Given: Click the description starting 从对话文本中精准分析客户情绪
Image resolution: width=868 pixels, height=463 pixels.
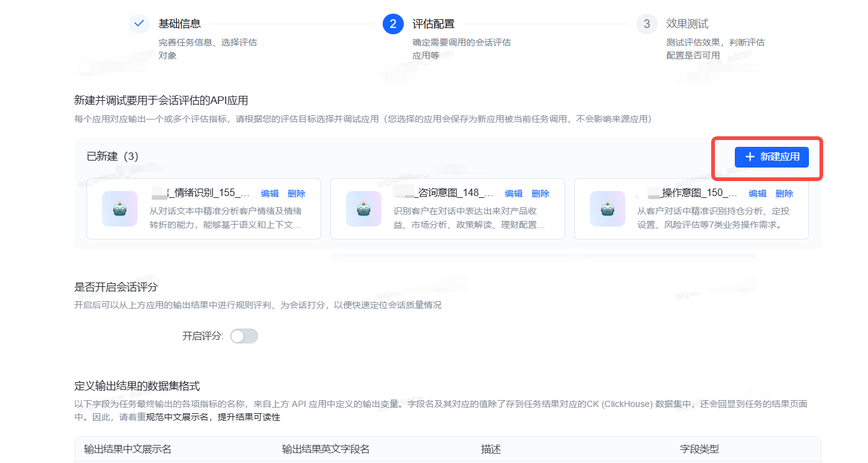Looking at the screenshot, I should [226, 217].
